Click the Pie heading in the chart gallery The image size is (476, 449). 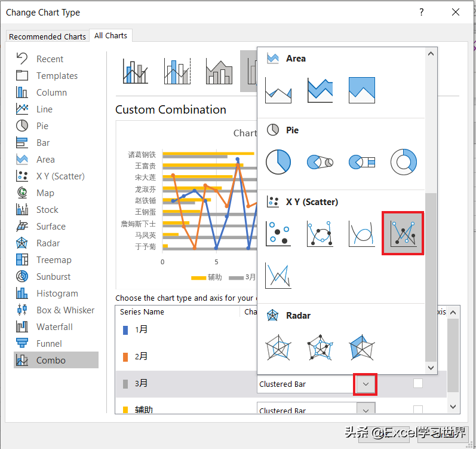(x=292, y=130)
